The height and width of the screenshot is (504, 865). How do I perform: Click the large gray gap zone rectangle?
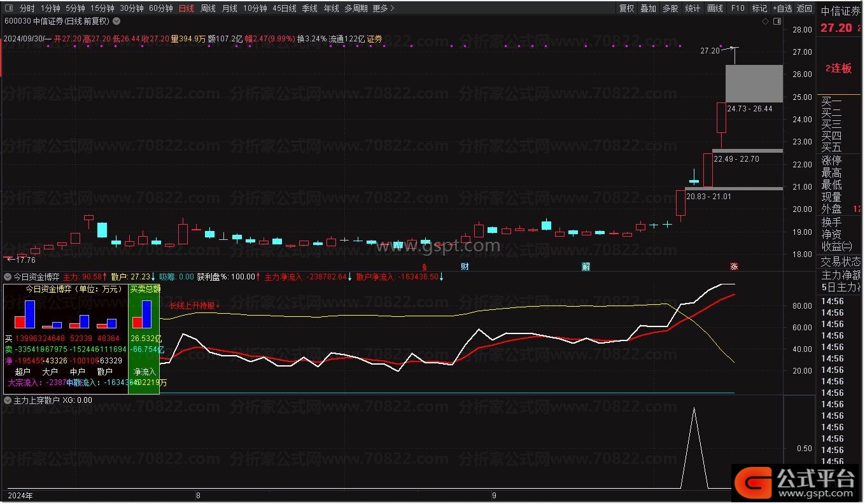[x=754, y=83]
